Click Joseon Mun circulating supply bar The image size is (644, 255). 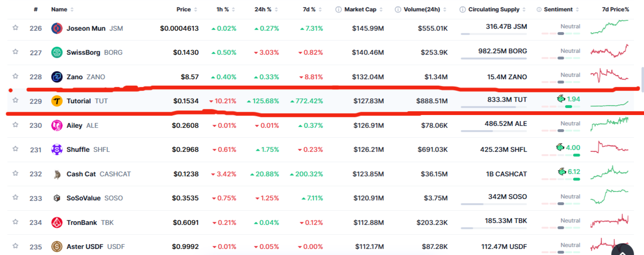494,34
